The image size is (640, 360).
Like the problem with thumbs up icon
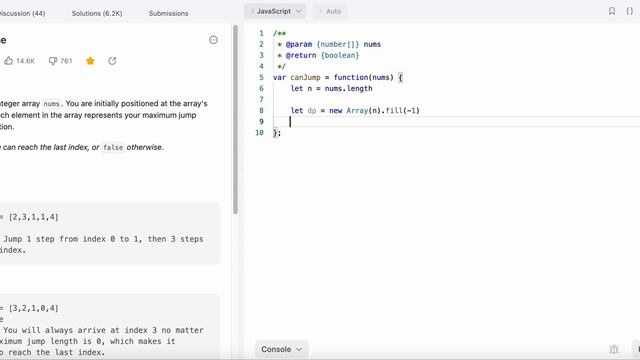pos(9,61)
